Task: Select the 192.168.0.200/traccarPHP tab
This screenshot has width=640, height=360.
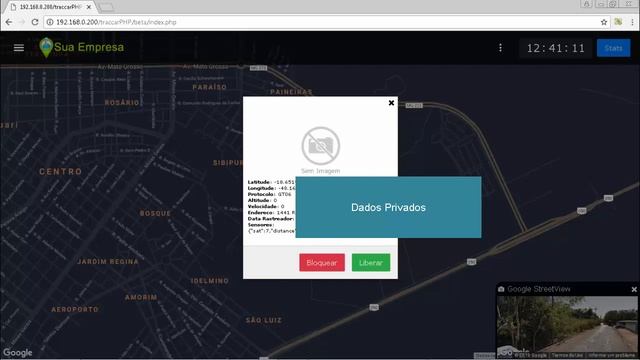Action: (x=50, y=7)
